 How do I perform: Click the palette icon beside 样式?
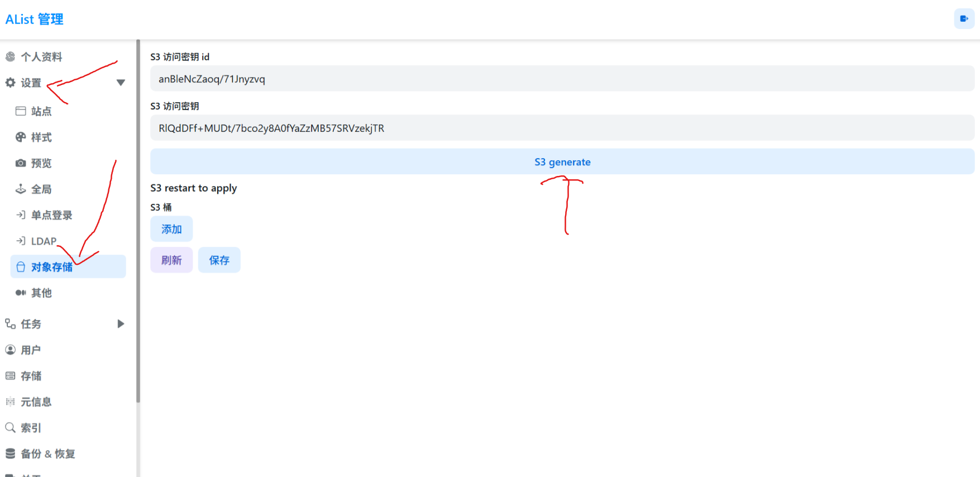click(21, 137)
